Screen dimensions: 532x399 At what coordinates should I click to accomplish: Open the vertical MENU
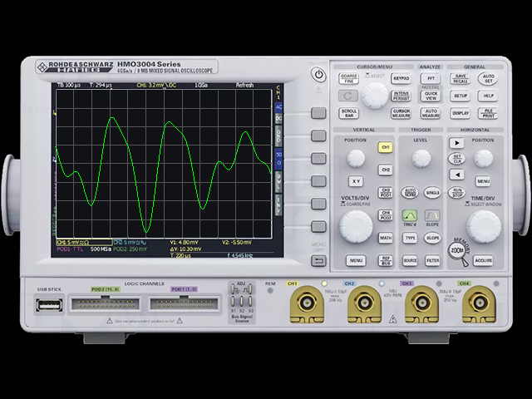pyautogui.click(x=356, y=260)
